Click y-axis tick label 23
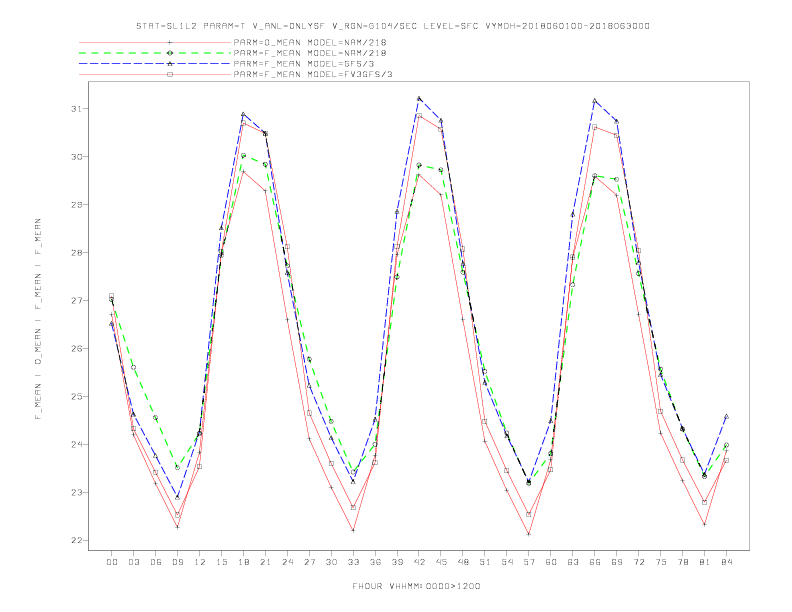Screen dimensions: 792x612 tap(77, 492)
